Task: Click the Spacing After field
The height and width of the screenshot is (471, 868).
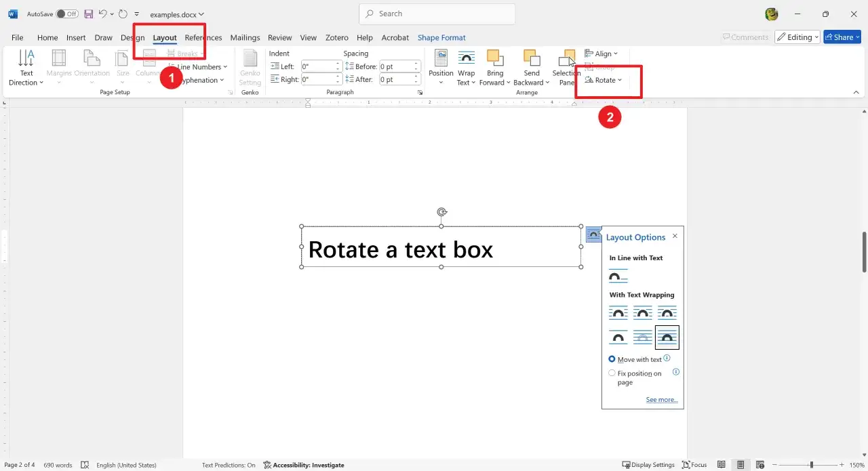Action: 399,79
